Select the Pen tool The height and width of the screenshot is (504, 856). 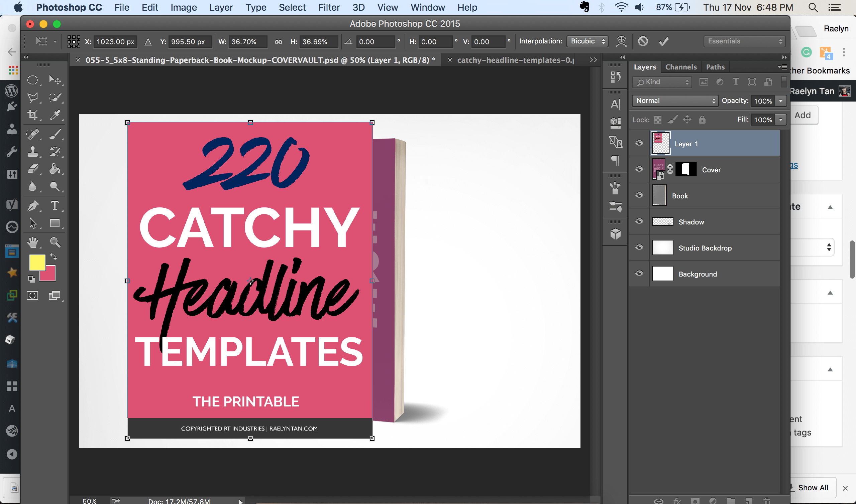[x=33, y=205]
